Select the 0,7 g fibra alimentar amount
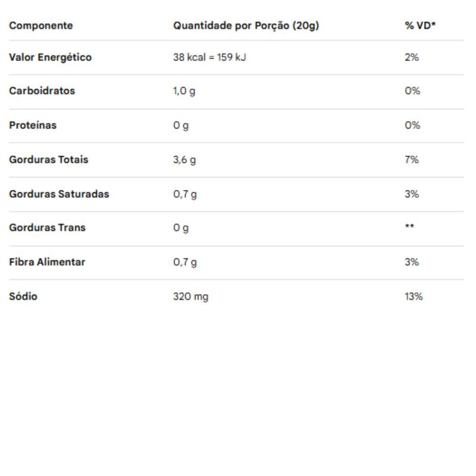Viewport: 476px width, 476px height. point(185,262)
